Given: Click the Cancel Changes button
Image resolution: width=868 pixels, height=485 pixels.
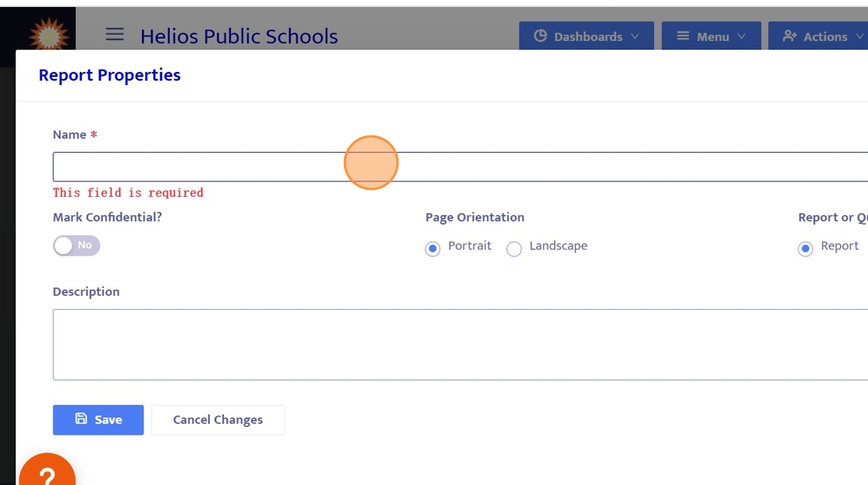Looking at the screenshot, I should click(218, 420).
